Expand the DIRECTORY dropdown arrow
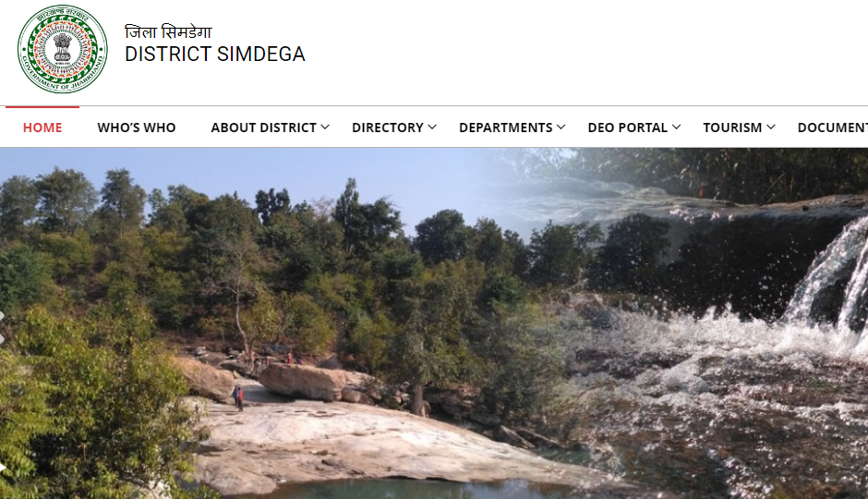Screen dimensions: 868x499 (432, 127)
